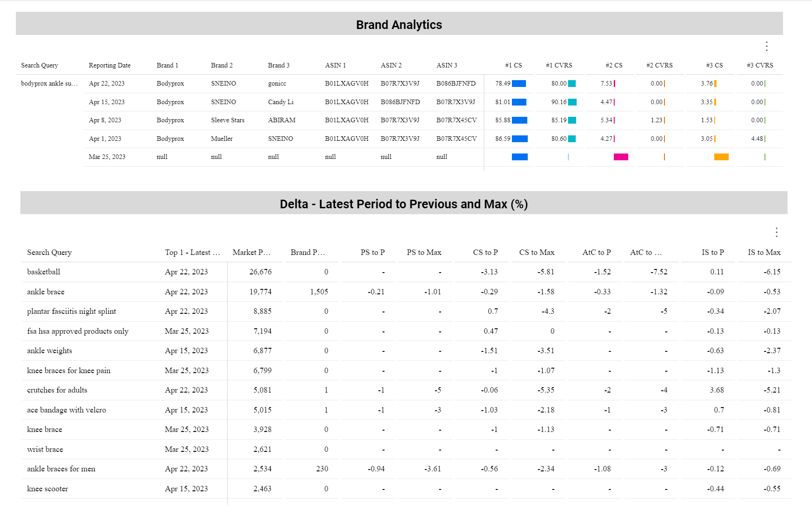Image resolution: width=812 pixels, height=518 pixels.
Task: Sort by the IS to P column
Action: [713, 252]
